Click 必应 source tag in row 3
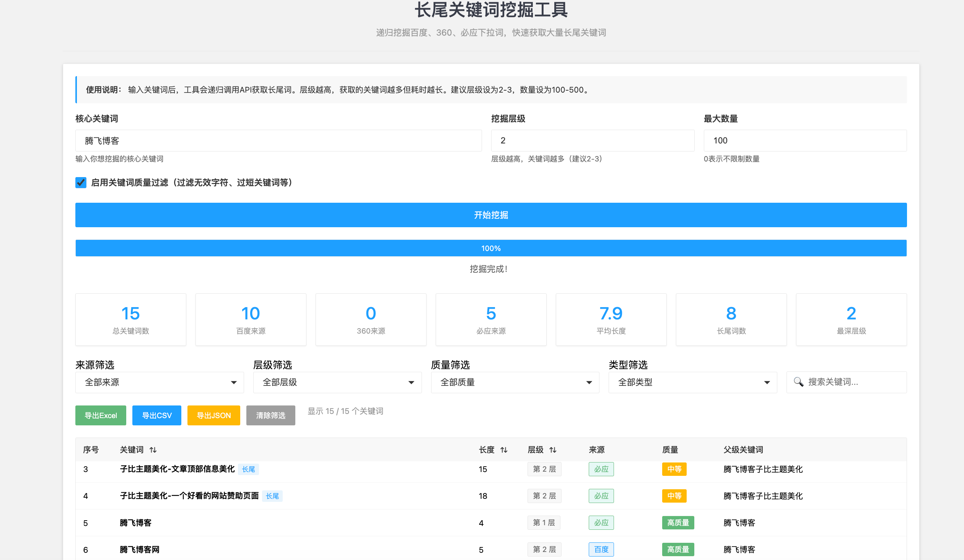The height and width of the screenshot is (560, 964). click(x=601, y=469)
